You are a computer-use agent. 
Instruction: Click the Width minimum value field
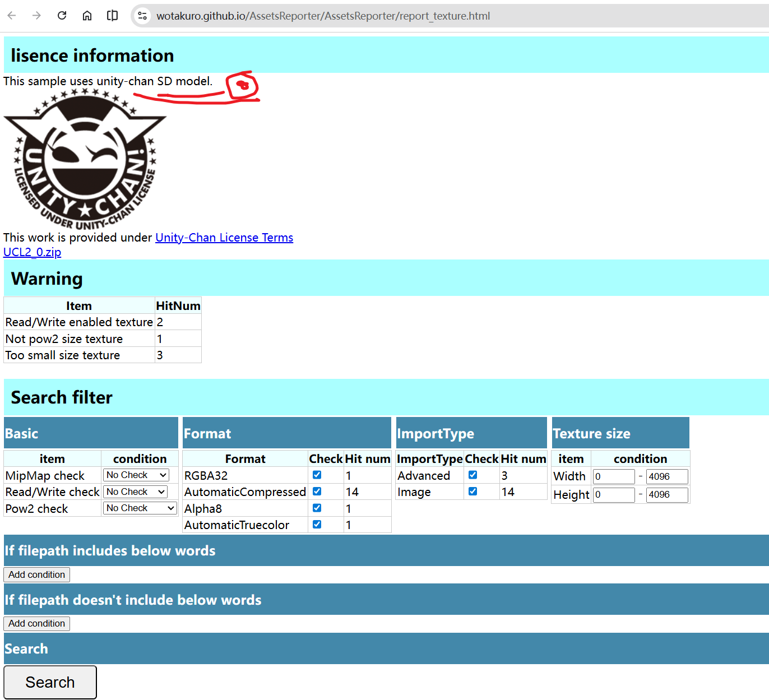click(x=614, y=476)
